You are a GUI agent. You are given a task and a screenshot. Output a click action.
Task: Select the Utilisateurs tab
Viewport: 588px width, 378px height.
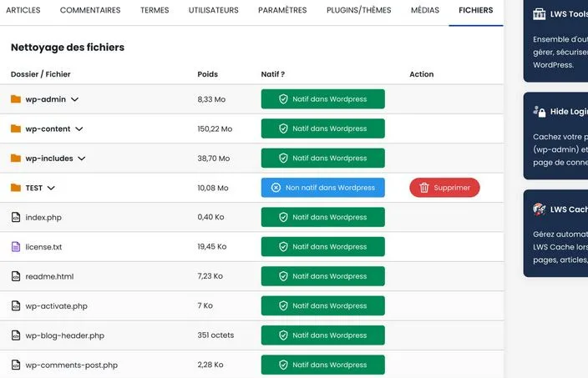(213, 11)
